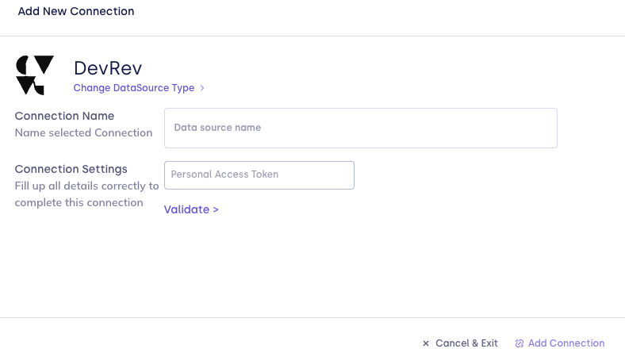This screenshot has width=625, height=364.
Task: Click the Add New Connection title
Action: pyautogui.click(x=76, y=11)
